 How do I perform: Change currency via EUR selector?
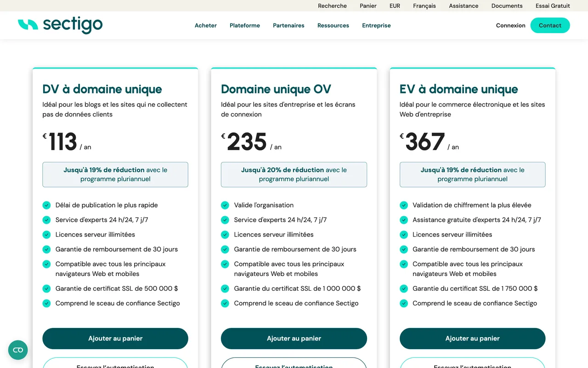[395, 6]
